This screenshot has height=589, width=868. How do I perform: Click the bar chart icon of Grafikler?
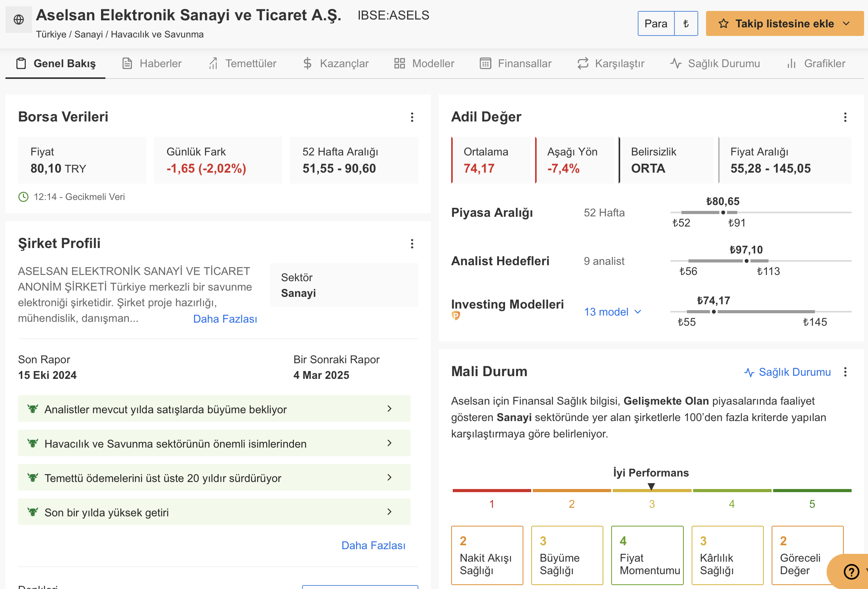(791, 63)
